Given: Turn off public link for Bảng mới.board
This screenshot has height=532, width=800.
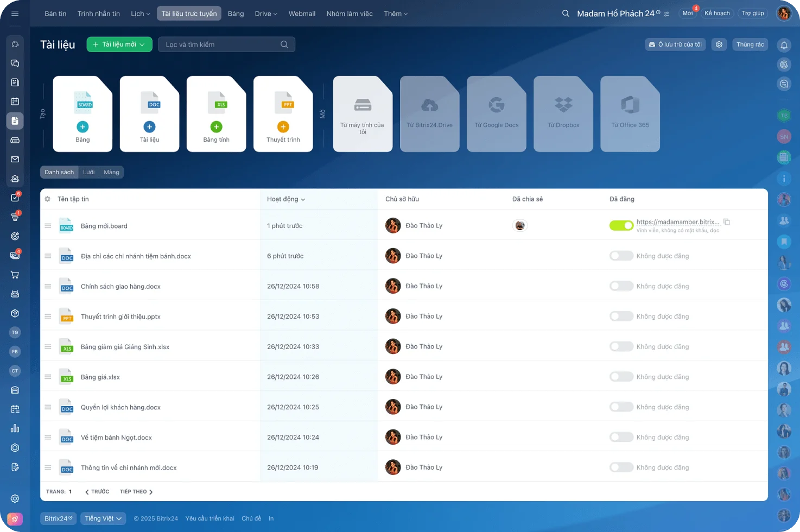Looking at the screenshot, I should tap(621, 226).
